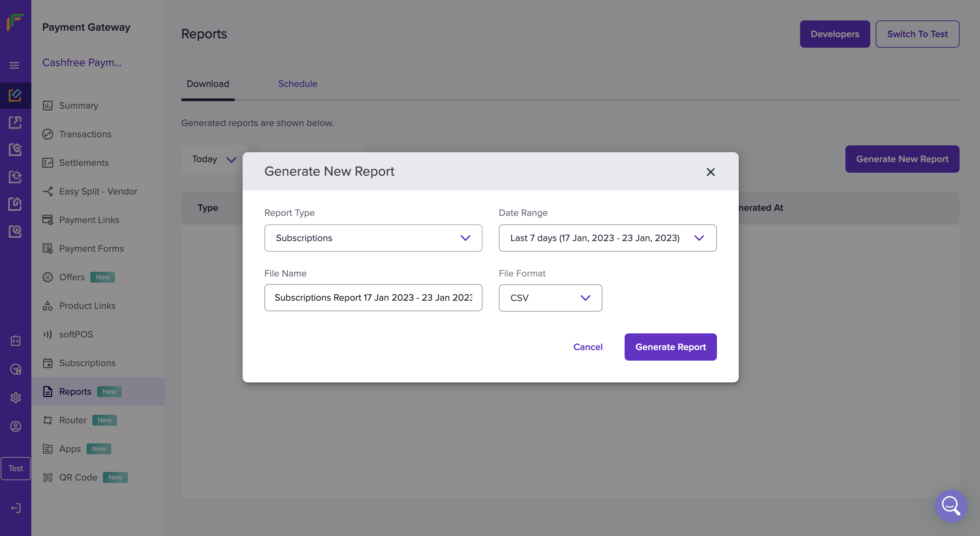Open the search help bubble icon

(x=951, y=506)
